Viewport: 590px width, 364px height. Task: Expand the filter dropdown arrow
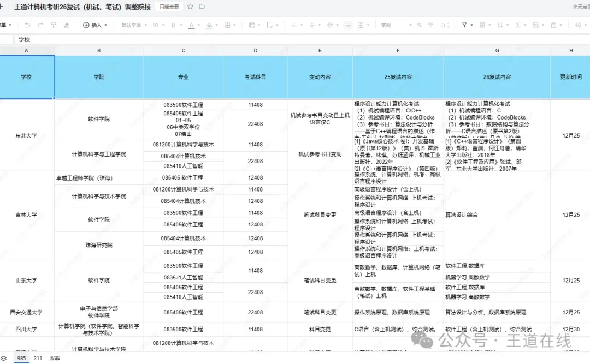pyautogui.click(x=472, y=25)
